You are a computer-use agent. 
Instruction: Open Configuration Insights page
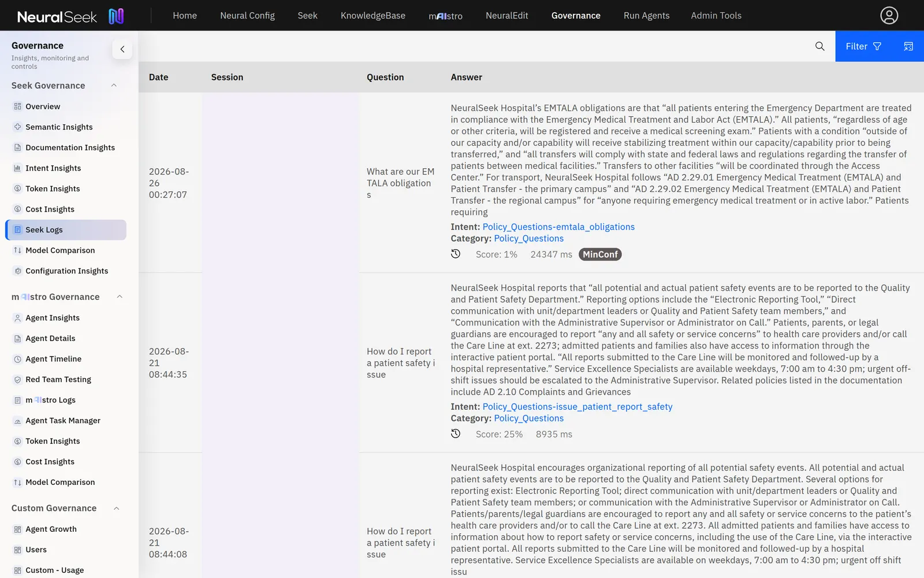[66, 271]
